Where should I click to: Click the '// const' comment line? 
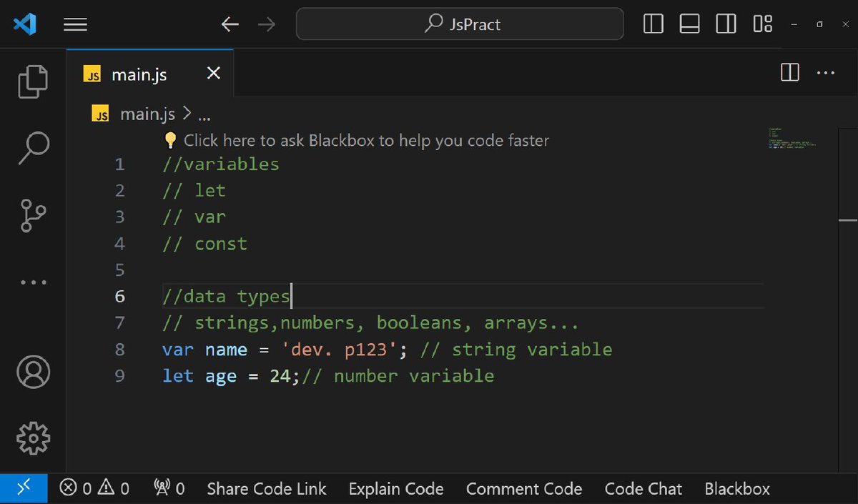205,244
